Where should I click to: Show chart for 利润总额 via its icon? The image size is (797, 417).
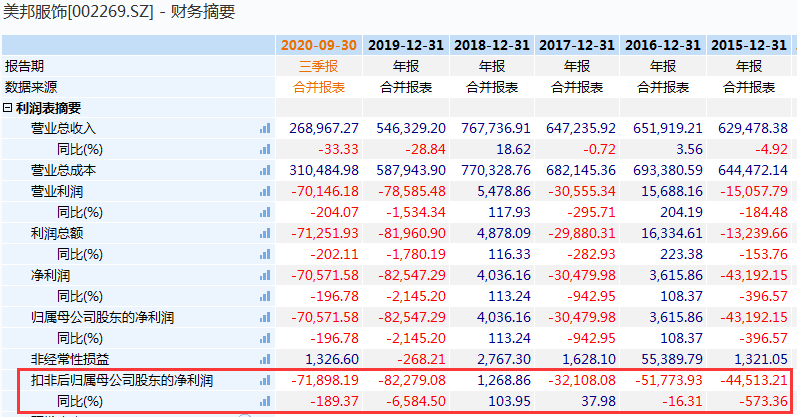(265, 233)
